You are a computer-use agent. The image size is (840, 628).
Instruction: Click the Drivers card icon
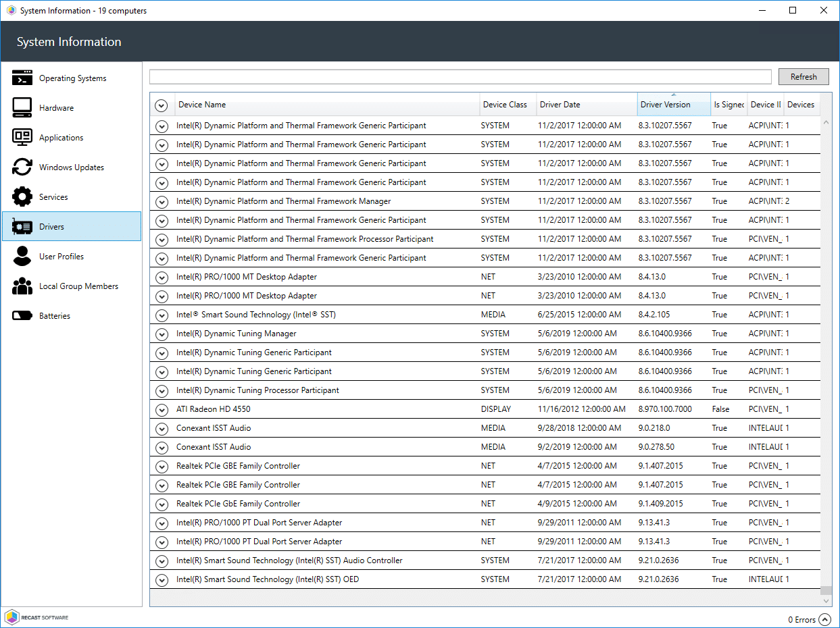pyautogui.click(x=22, y=227)
